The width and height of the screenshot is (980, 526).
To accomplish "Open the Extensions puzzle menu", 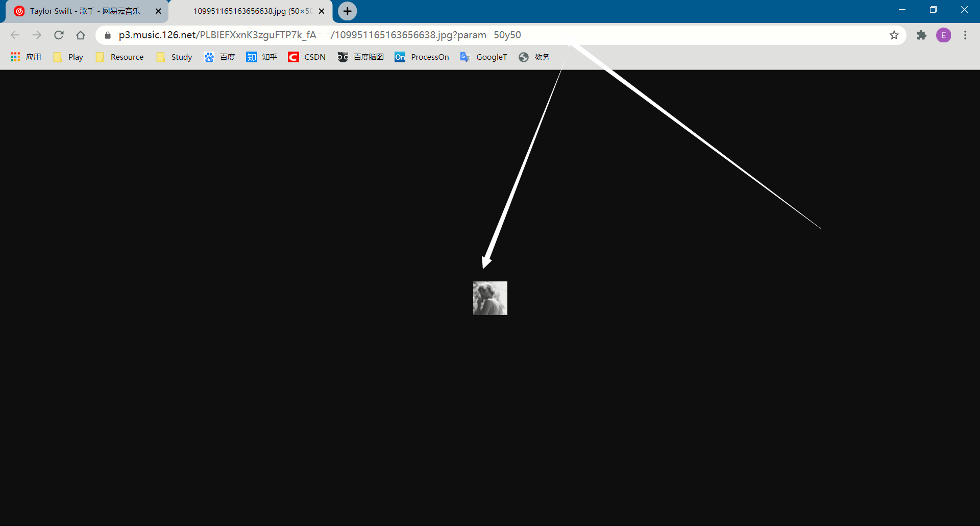I will pos(921,35).
